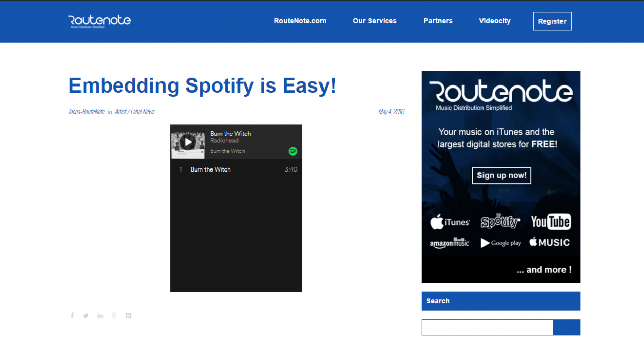
Task: Submit the search with the blue button
Action: [567, 327]
